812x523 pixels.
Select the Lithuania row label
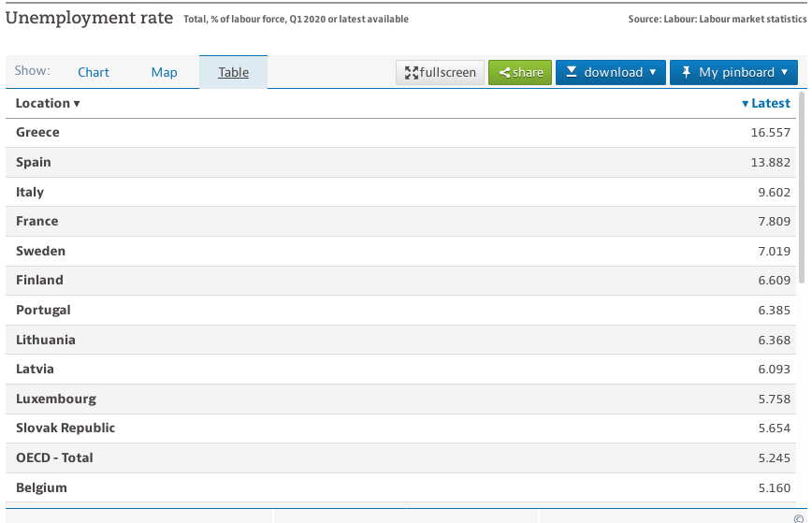pyautogui.click(x=46, y=340)
